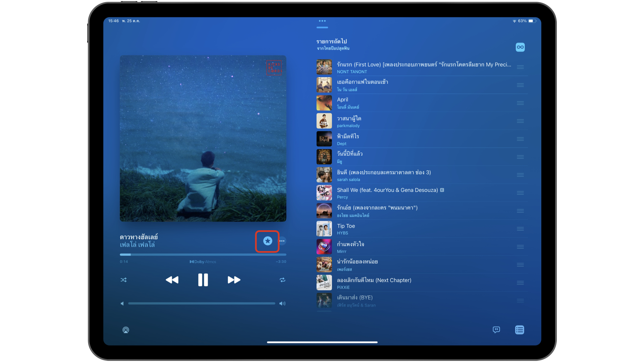Grab the reorder handle for Tip Toe
644x362 pixels.
pos(520,229)
